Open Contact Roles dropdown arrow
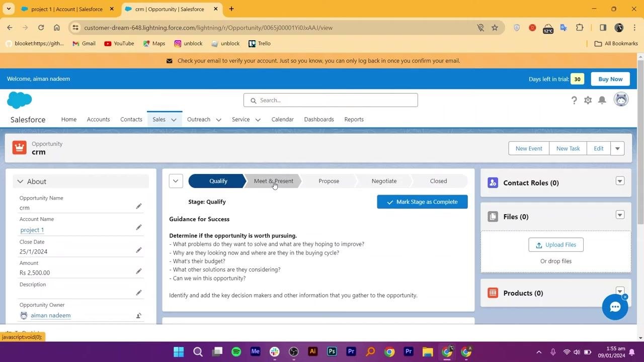This screenshot has width=644, height=362. click(620, 181)
